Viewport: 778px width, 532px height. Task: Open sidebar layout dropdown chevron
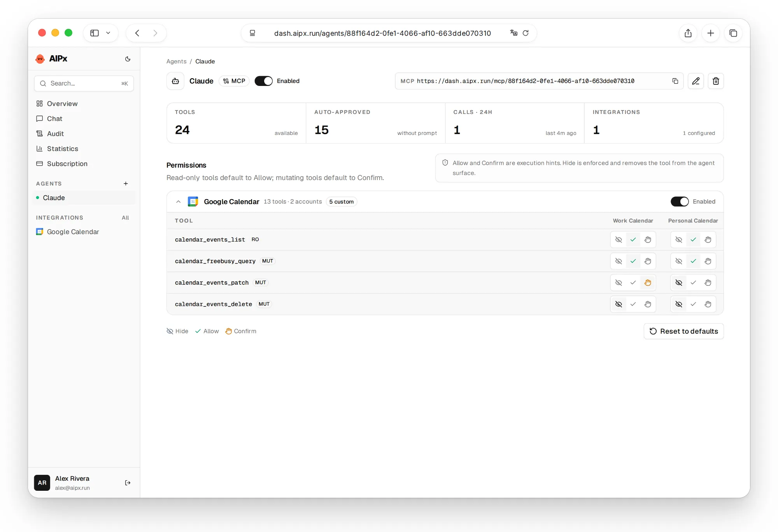click(x=108, y=33)
